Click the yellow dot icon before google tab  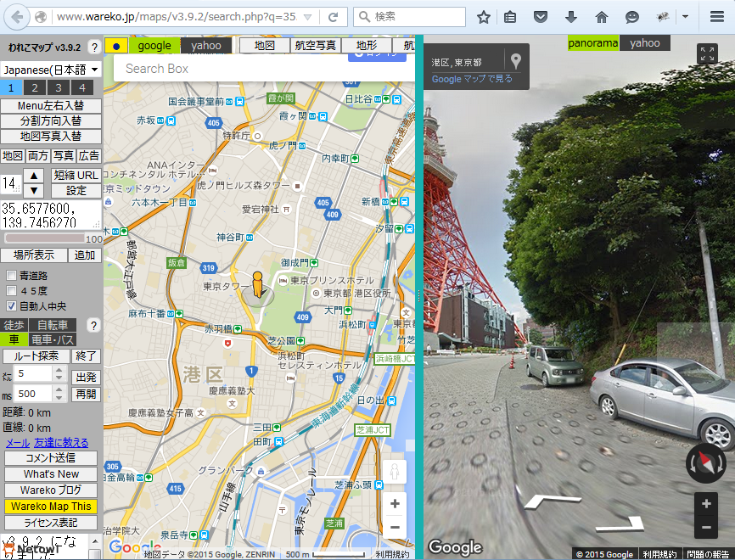[x=116, y=46]
